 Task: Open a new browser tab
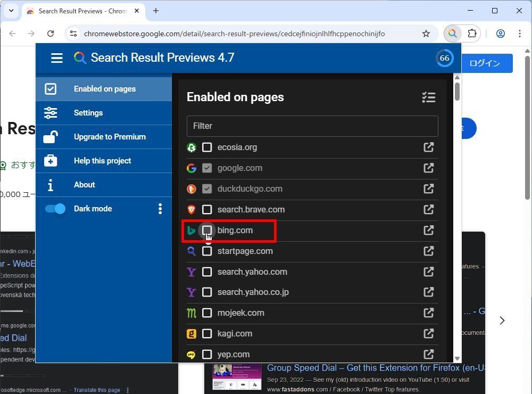(156, 11)
